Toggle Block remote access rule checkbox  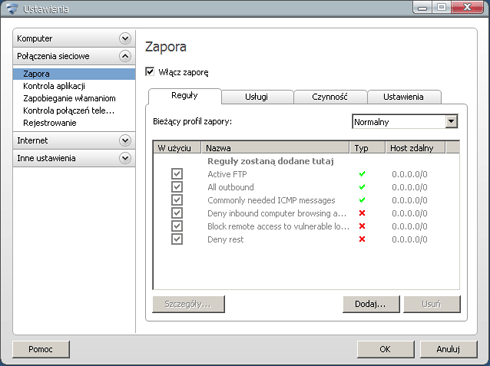(x=177, y=226)
